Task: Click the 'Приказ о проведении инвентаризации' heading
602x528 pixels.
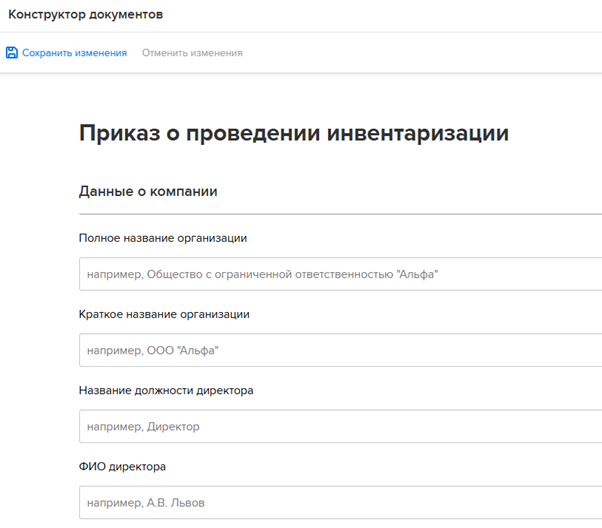Action: (x=293, y=134)
